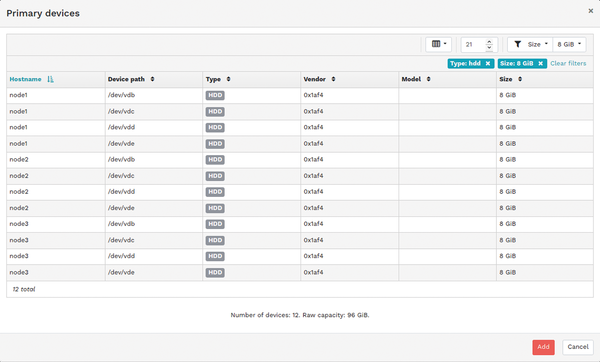Select node2 row with /dev/vdc
The height and width of the screenshot is (362, 600).
click(300, 176)
